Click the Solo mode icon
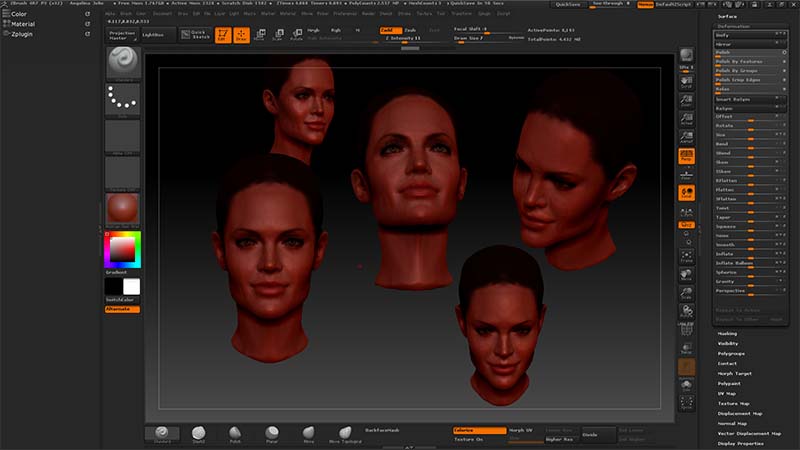The image size is (800, 450). pyautogui.click(x=686, y=385)
